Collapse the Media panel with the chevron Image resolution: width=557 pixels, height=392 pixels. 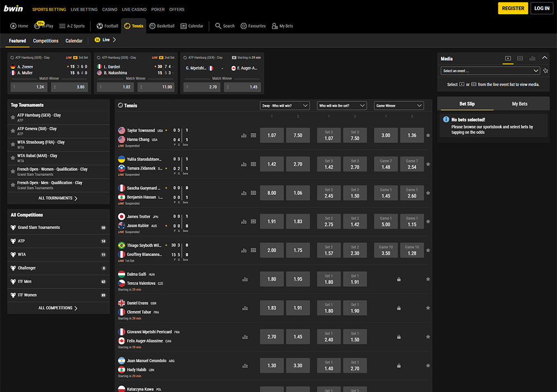click(x=545, y=58)
